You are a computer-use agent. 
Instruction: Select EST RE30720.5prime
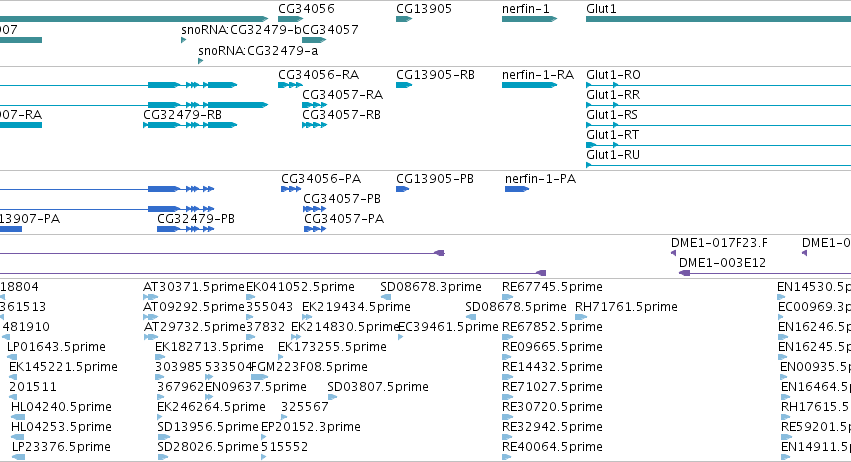point(552,408)
